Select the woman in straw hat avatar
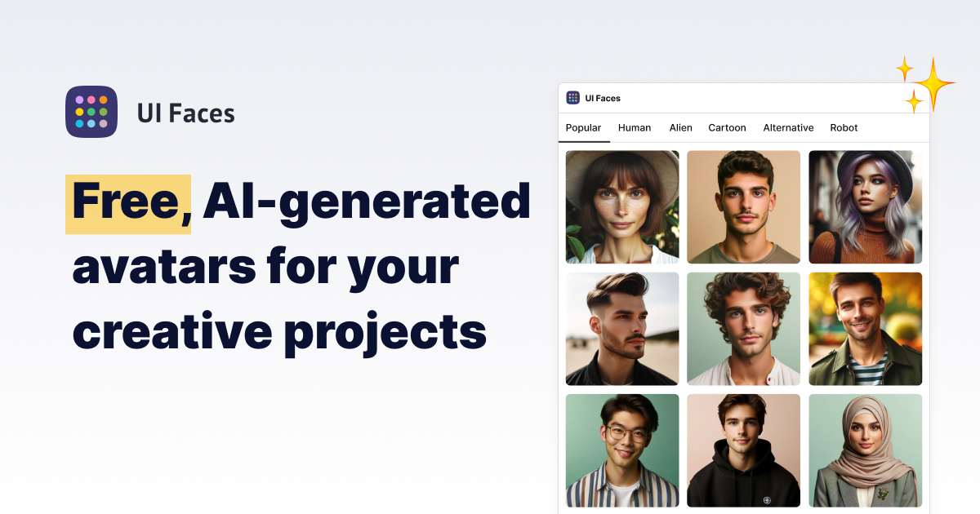Screen dimensions: 980x514 pos(622,207)
